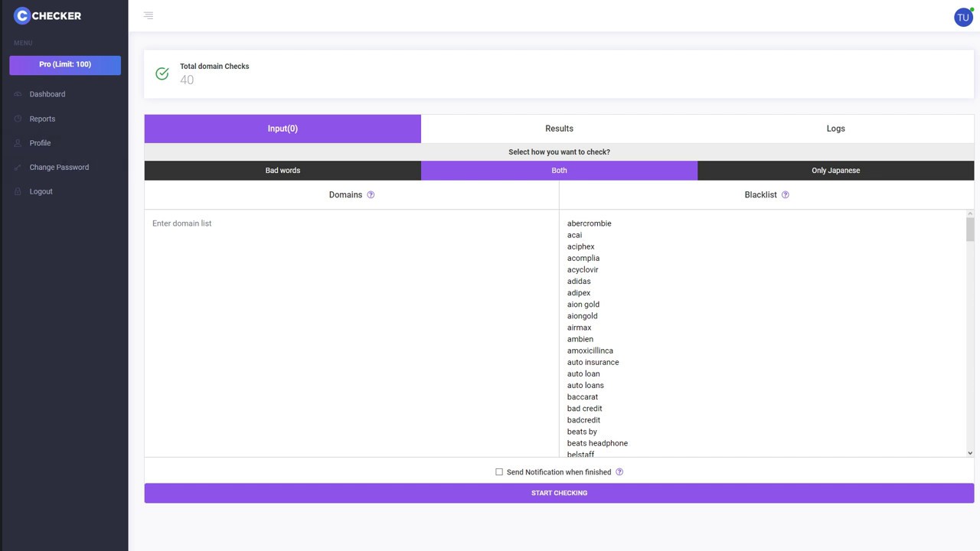The height and width of the screenshot is (551, 980).
Task: Click the 'airmax' blacklist entry
Action: 580,328
